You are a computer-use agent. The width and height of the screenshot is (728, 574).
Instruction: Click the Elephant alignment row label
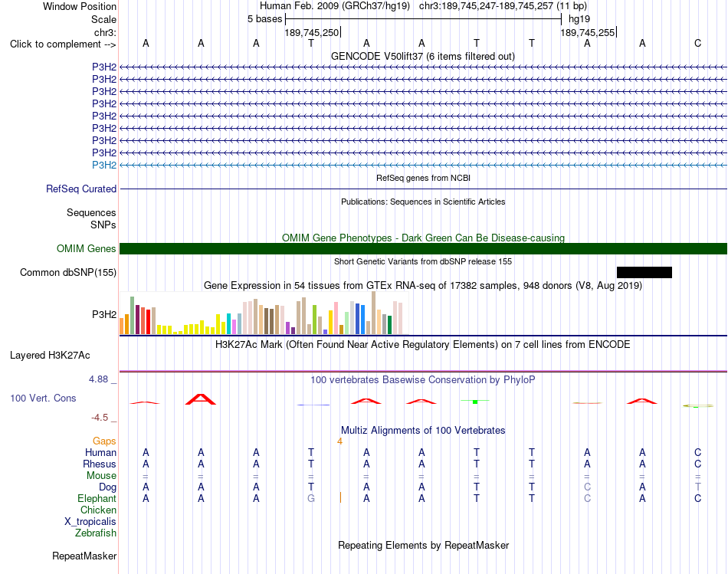97,498
